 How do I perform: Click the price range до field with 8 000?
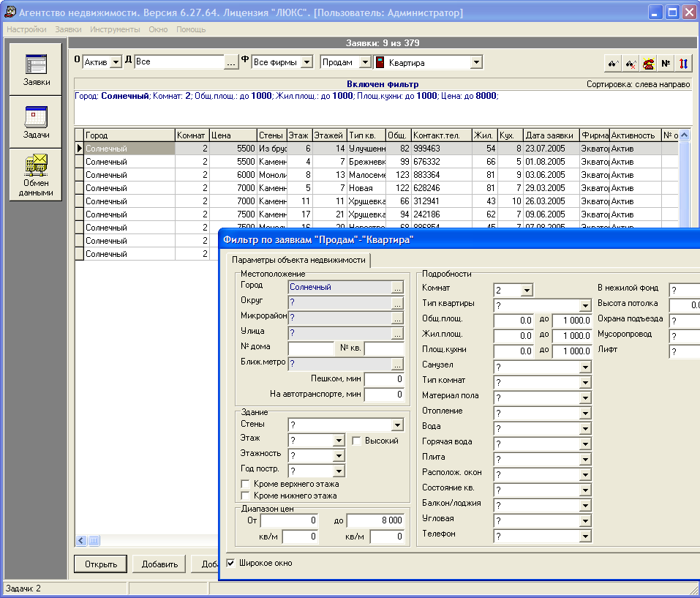point(375,520)
